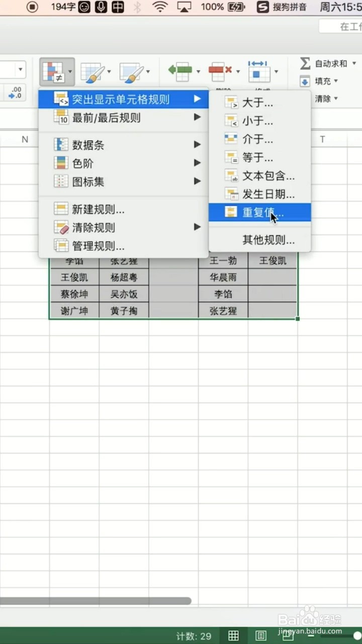This screenshot has width=362, height=644.
Task: Select cell containing 华晨雨
Action: point(223,277)
